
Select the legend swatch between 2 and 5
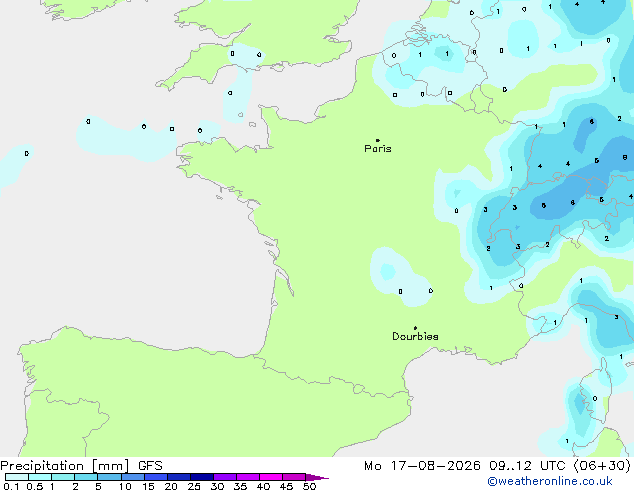click(86, 477)
